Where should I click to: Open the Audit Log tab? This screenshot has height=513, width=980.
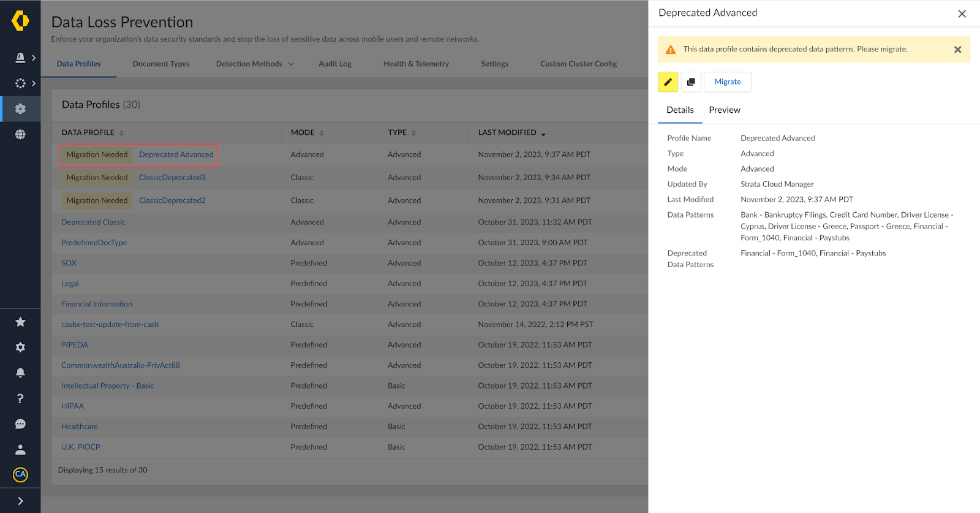334,64
